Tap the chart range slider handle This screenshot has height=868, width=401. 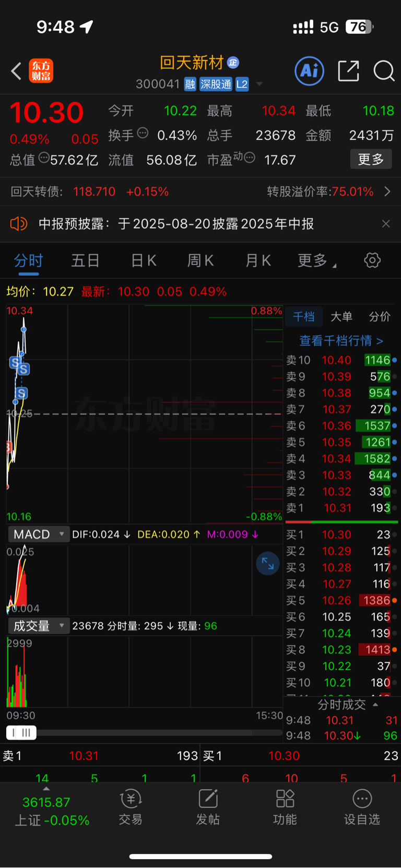coord(21,733)
